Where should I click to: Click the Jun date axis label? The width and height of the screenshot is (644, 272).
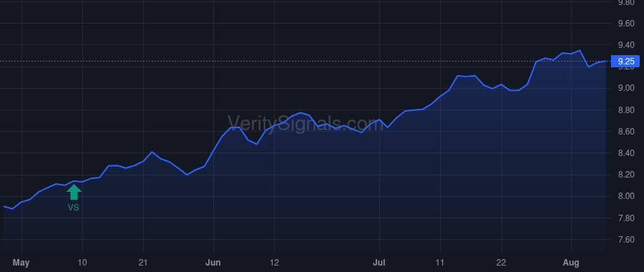click(213, 263)
